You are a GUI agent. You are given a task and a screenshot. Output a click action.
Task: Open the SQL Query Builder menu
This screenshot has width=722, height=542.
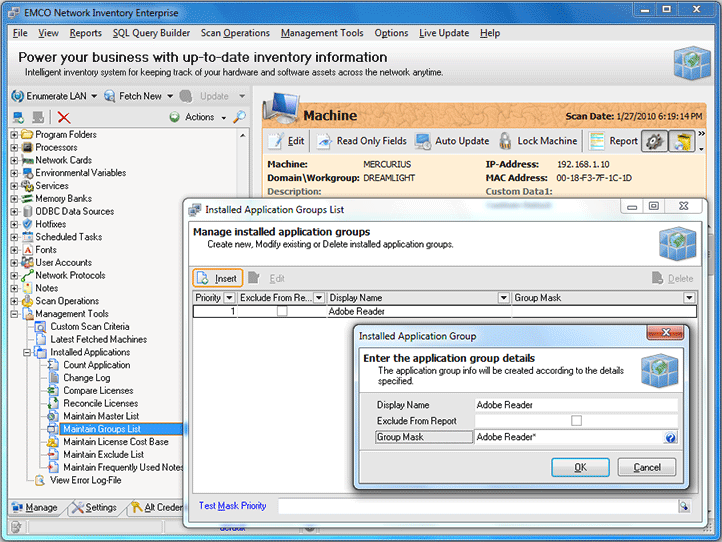[x=150, y=33]
